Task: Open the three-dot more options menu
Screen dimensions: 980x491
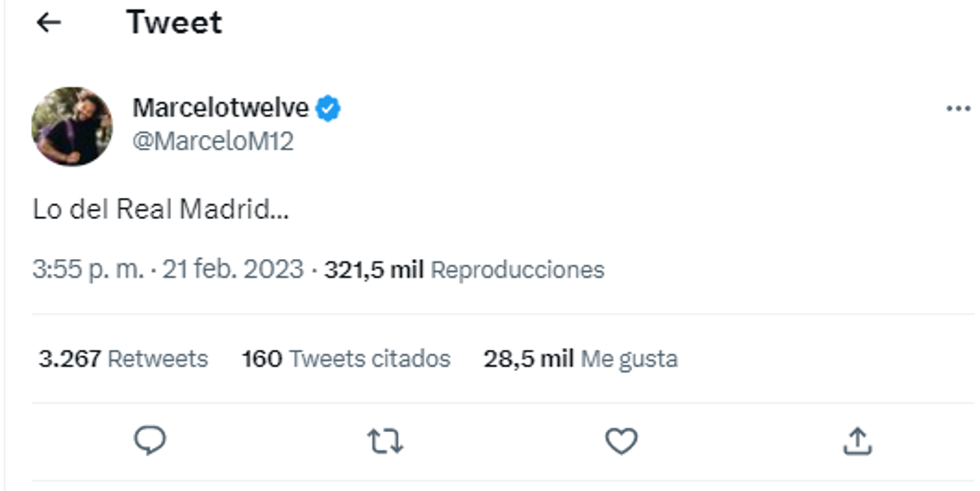Action: 957,109
